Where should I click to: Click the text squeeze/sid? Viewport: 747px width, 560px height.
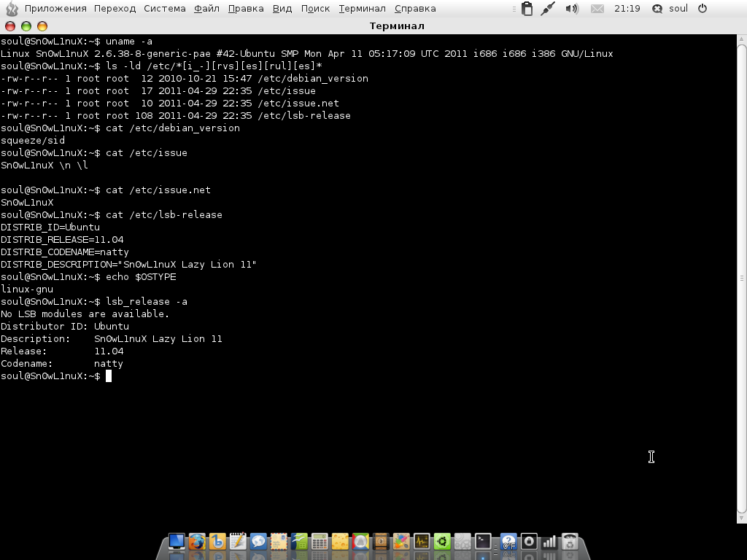coord(33,141)
